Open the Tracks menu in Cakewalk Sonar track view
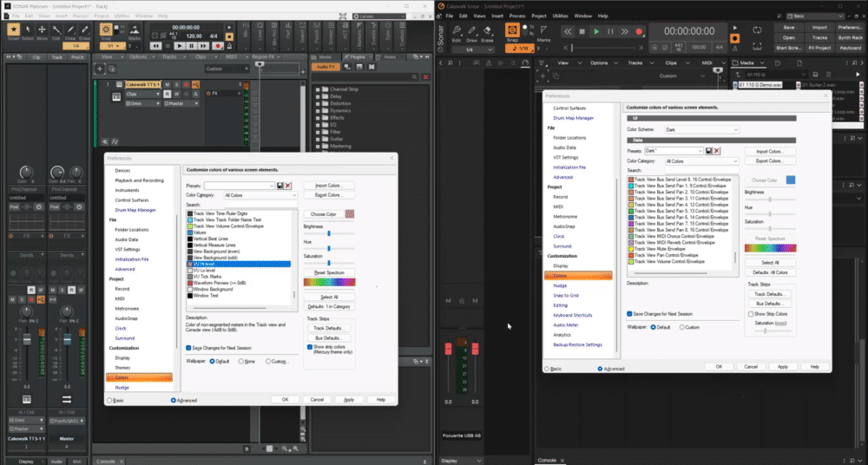This screenshot has width=868, height=465. pos(634,62)
